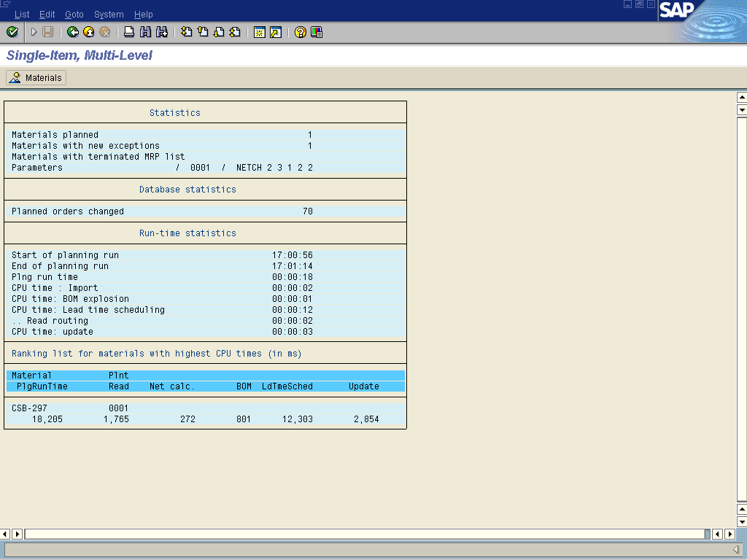Viewport: 747px width, 560px height.
Task: Go back with the green Back arrow
Action: tap(73, 32)
